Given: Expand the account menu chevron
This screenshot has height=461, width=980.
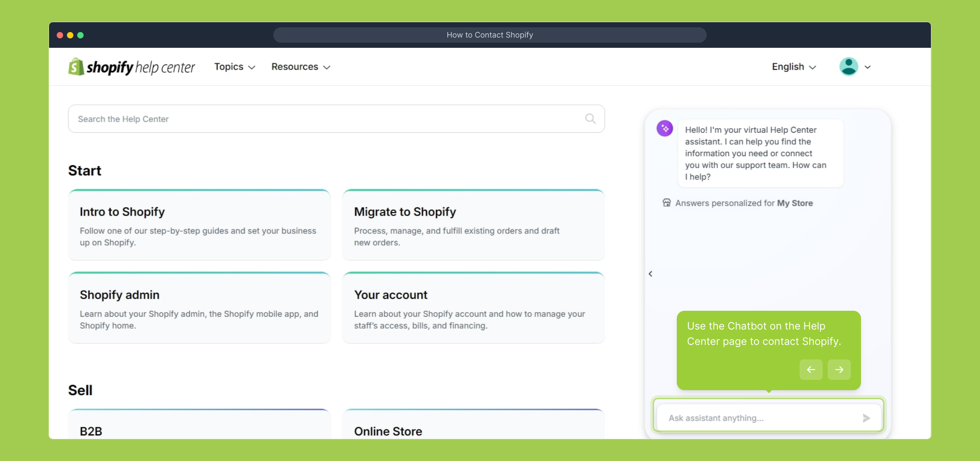Looking at the screenshot, I should pyautogui.click(x=867, y=67).
